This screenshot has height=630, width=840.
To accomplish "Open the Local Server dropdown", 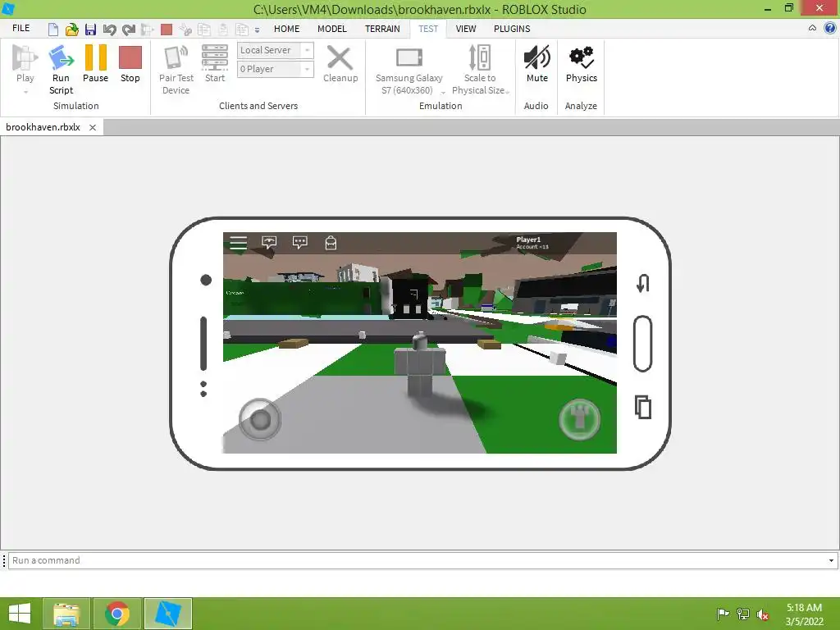I will (276, 50).
